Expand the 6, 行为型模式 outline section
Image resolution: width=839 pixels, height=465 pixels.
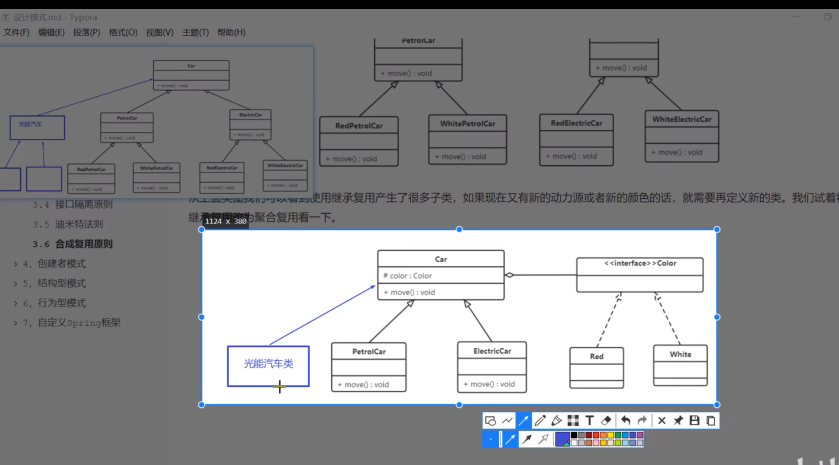[15, 303]
